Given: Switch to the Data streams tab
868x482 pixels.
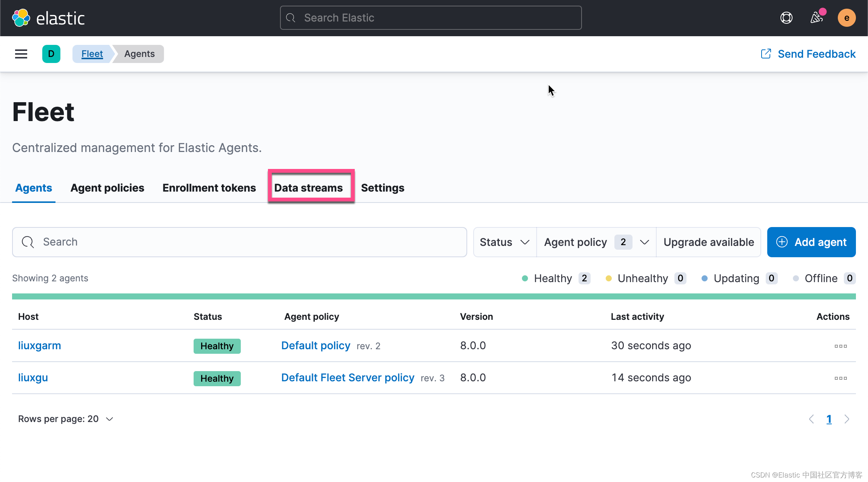Looking at the screenshot, I should [308, 187].
